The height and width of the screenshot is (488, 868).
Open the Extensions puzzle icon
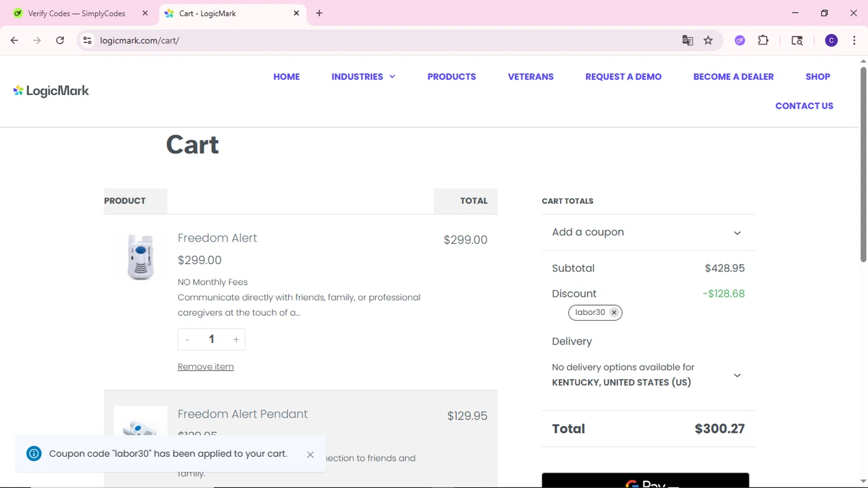coord(763,41)
